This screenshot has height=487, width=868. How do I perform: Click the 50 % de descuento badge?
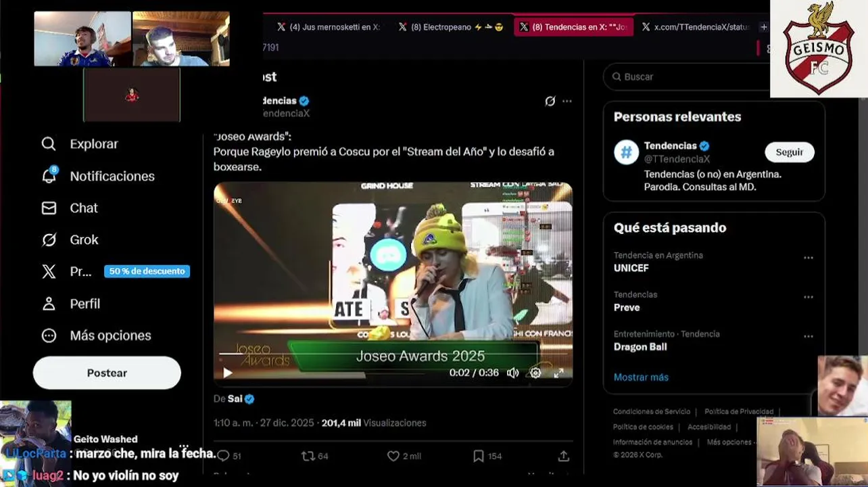pyautogui.click(x=147, y=271)
